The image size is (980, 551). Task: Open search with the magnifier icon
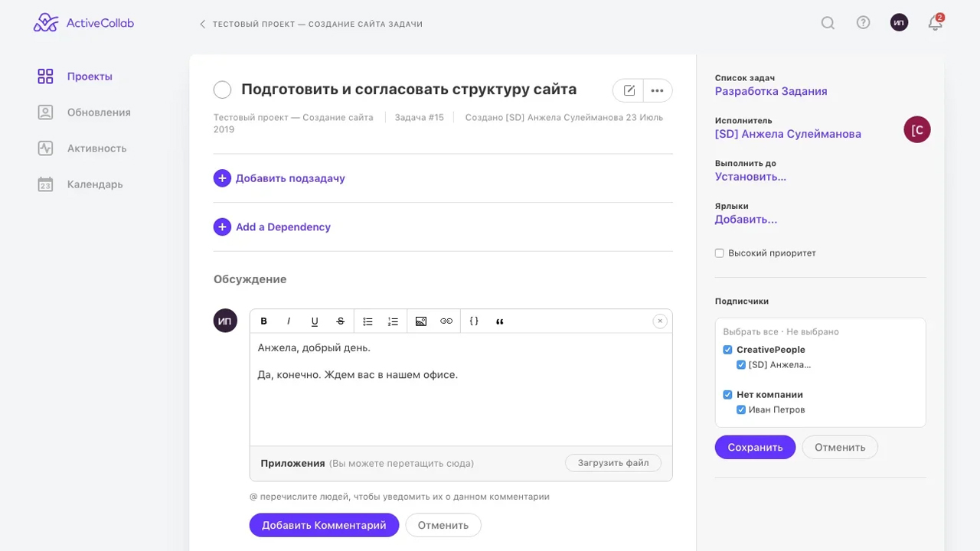pos(828,23)
